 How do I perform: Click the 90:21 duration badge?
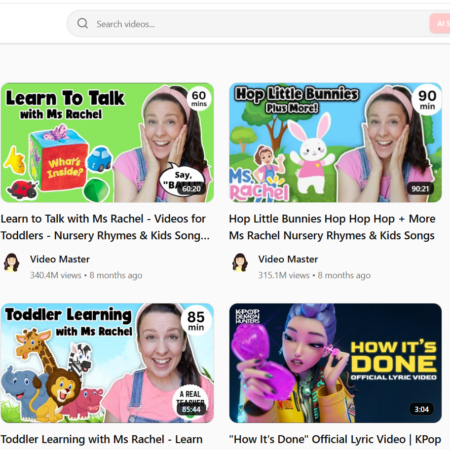(x=420, y=189)
